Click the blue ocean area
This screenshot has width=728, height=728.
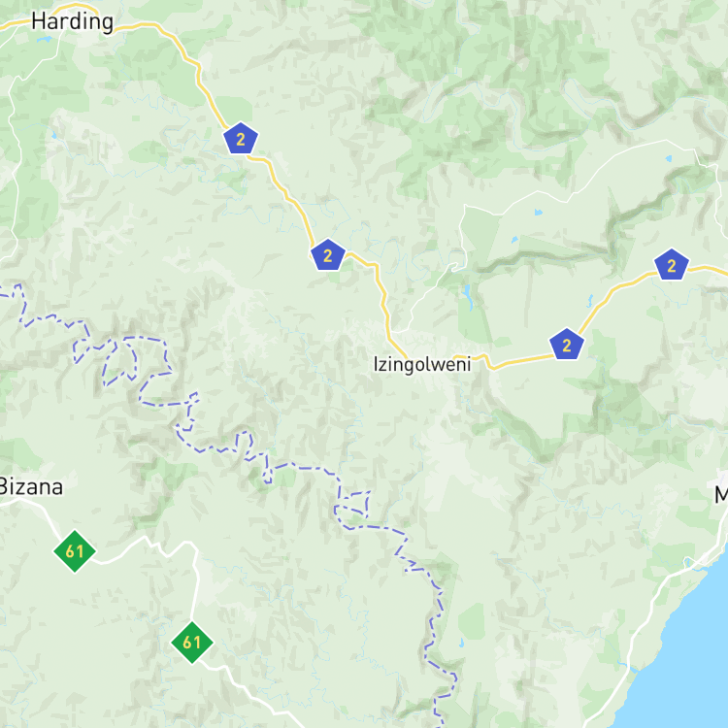tap(687, 659)
